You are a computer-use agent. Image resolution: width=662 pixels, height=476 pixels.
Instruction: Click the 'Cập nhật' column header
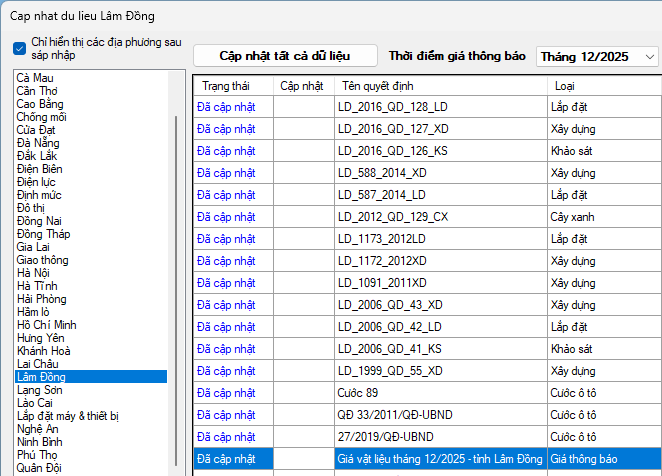301,86
